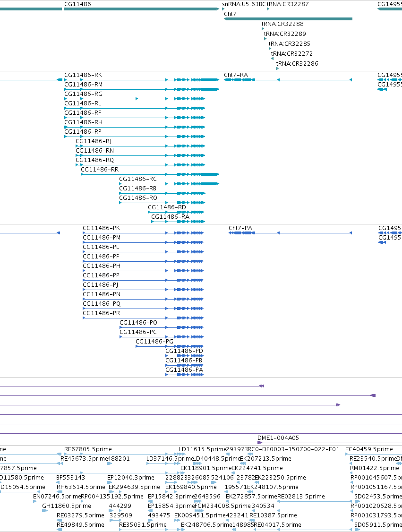Click the tRNA:CR32288 label
The image size is (402, 532).
click(282, 24)
